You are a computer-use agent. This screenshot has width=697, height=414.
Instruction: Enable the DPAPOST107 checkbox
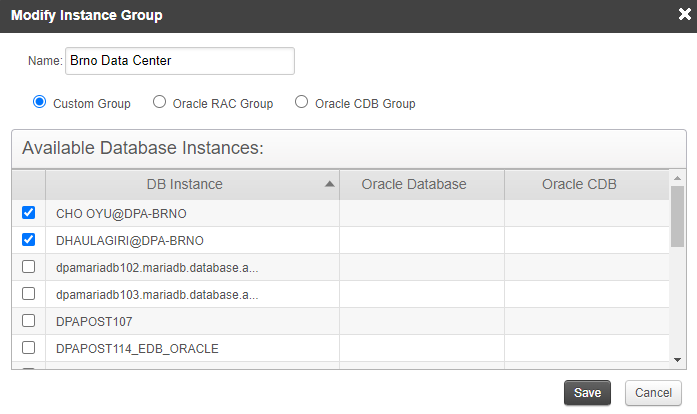tap(28, 321)
